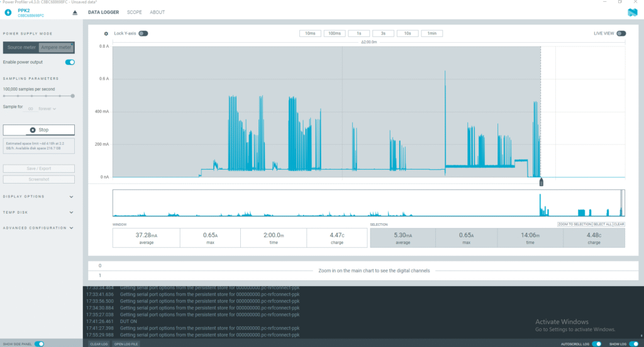The height and width of the screenshot is (347, 644).
Task: Set time window to 1s
Action: pyautogui.click(x=359, y=34)
